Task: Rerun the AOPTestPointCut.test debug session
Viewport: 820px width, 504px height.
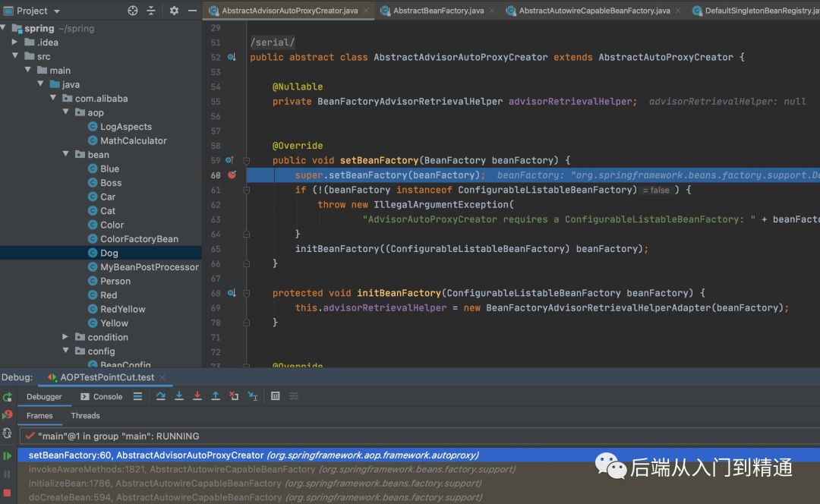Action: pos(8,397)
